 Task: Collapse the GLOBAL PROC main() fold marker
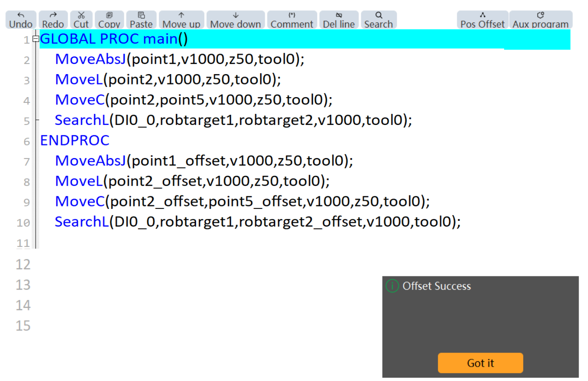36,39
